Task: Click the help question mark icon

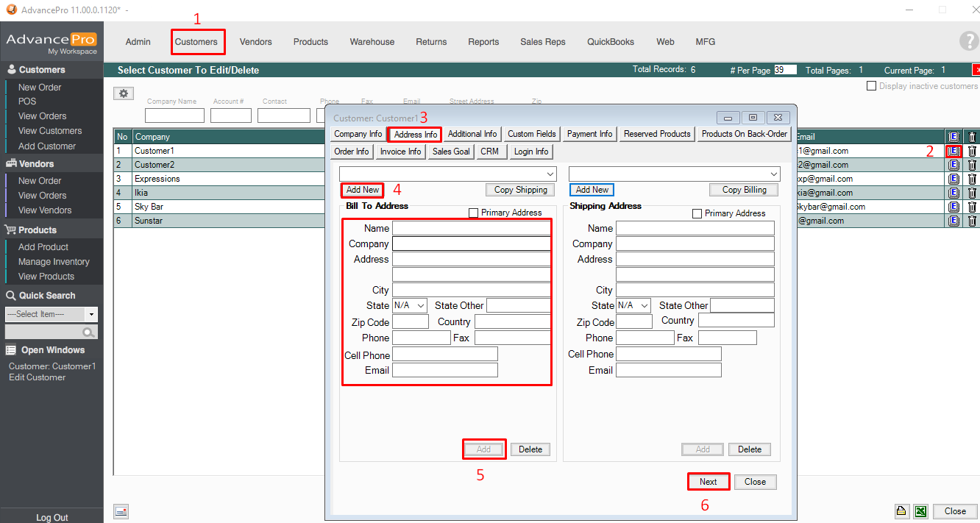Action: (x=969, y=41)
